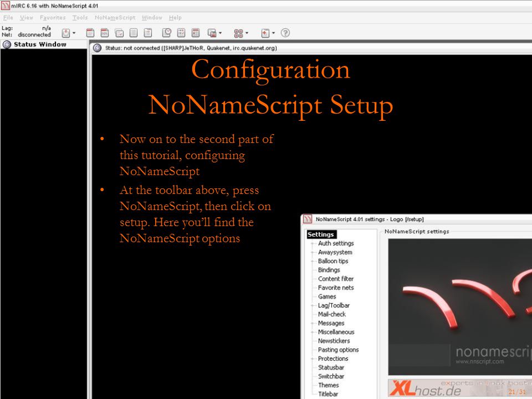This screenshot has height=399, width=532.
Task: Open the Help menu
Action: click(x=175, y=18)
